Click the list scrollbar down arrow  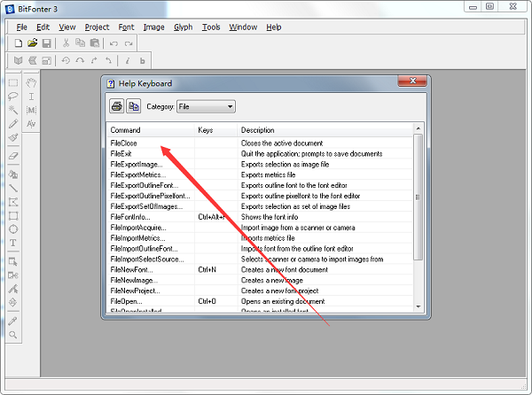(419, 306)
